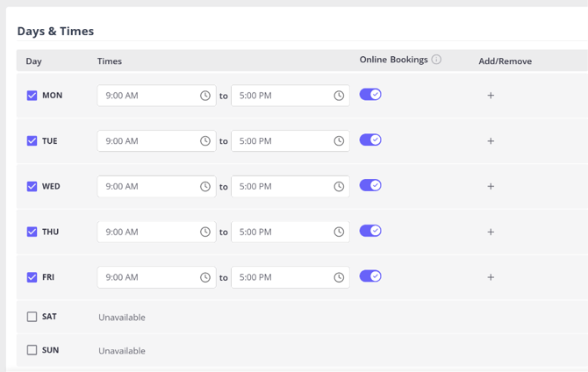This screenshot has width=588, height=372.
Task: Disable online bookings for MON
Action: 370,95
